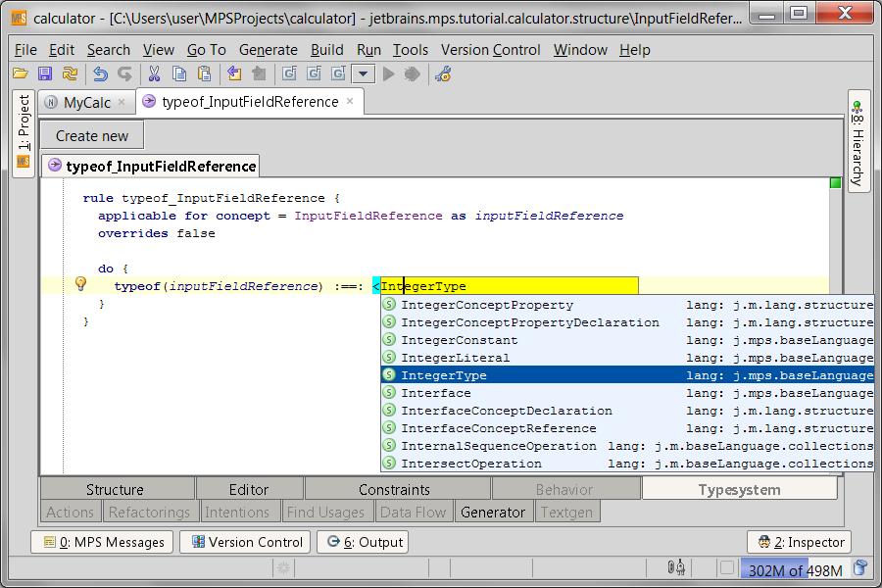The height and width of the screenshot is (588, 882).
Task: Copy using the double-page toolbar icon
Action: 179,73
